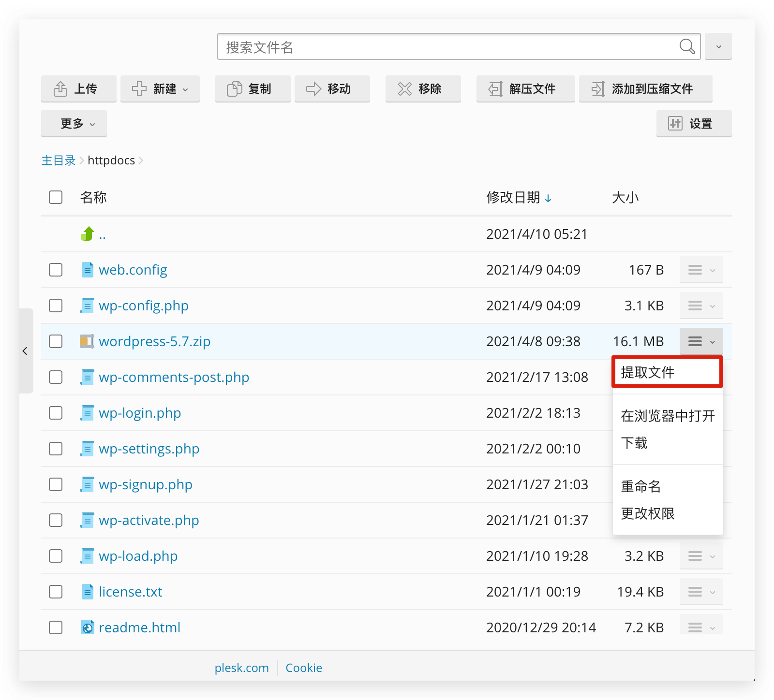Go up one folder via green arrow
Viewport: 774px width, 700px height.
(x=88, y=234)
